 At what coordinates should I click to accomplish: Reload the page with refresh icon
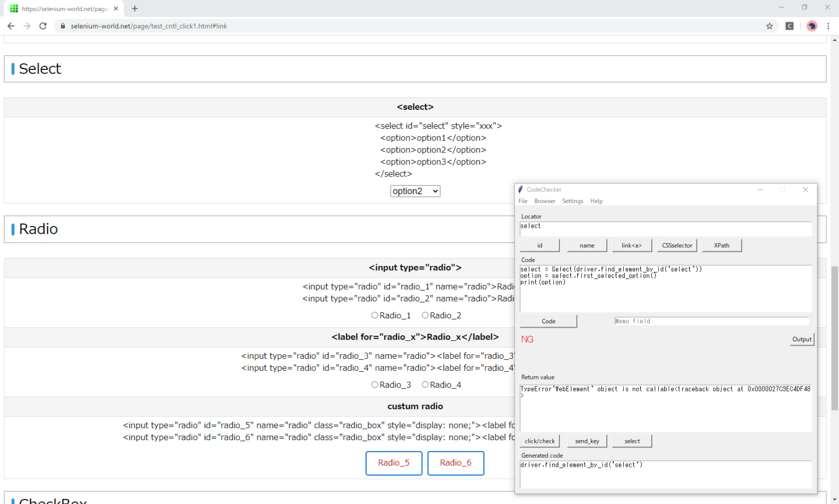43,26
